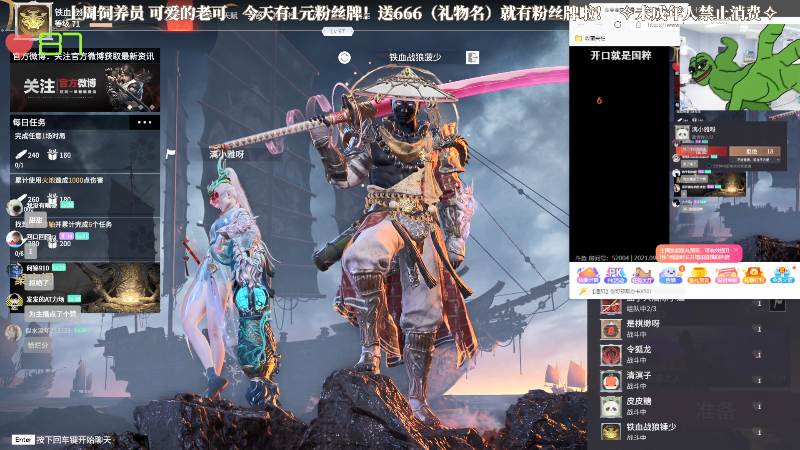Click the heart icon next to 皮皮糖
The height and width of the screenshot is (450, 800).
coord(758,407)
